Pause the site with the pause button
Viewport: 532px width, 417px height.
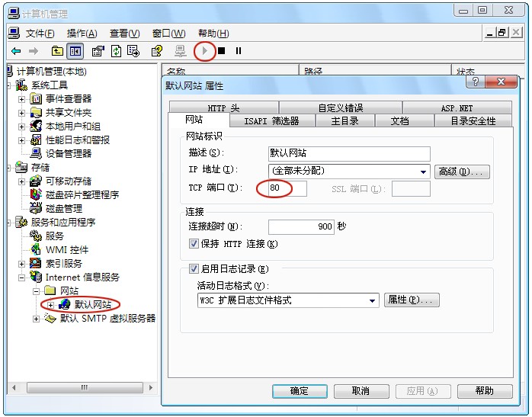[x=239, y=51]
